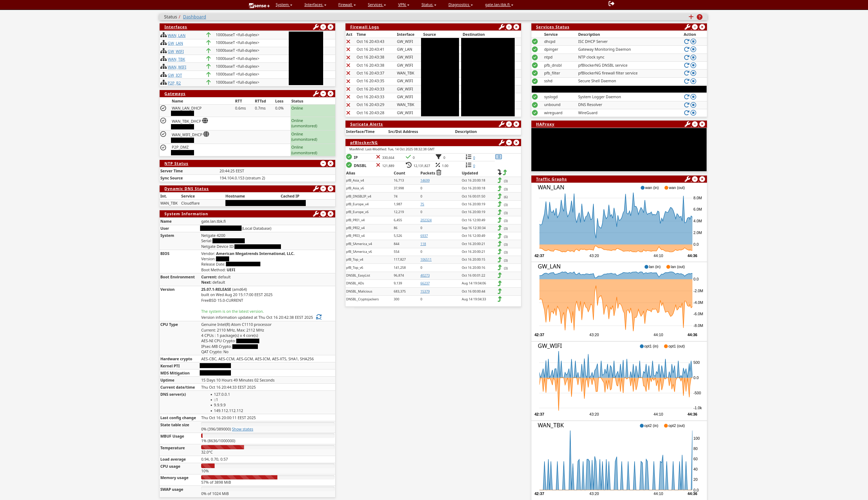Restart the dhcpd service
The image size is (868, 500).
(x=686, y=41)
